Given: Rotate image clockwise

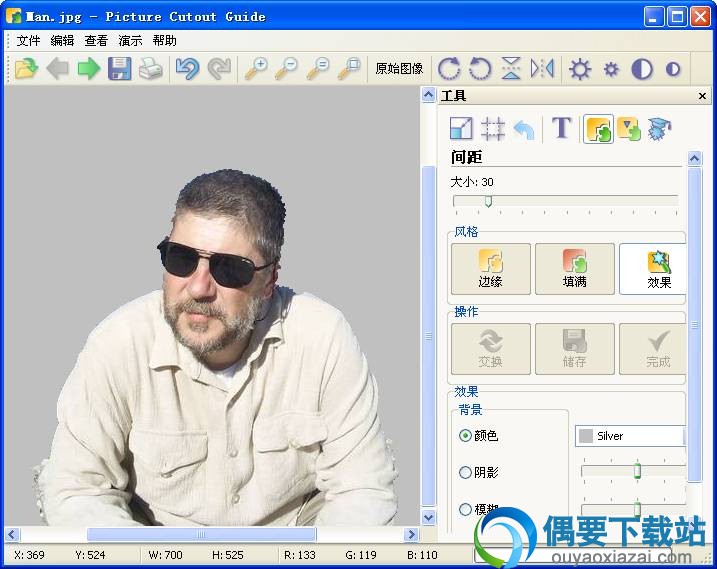Looking at the screenshot, I should 449,69.
